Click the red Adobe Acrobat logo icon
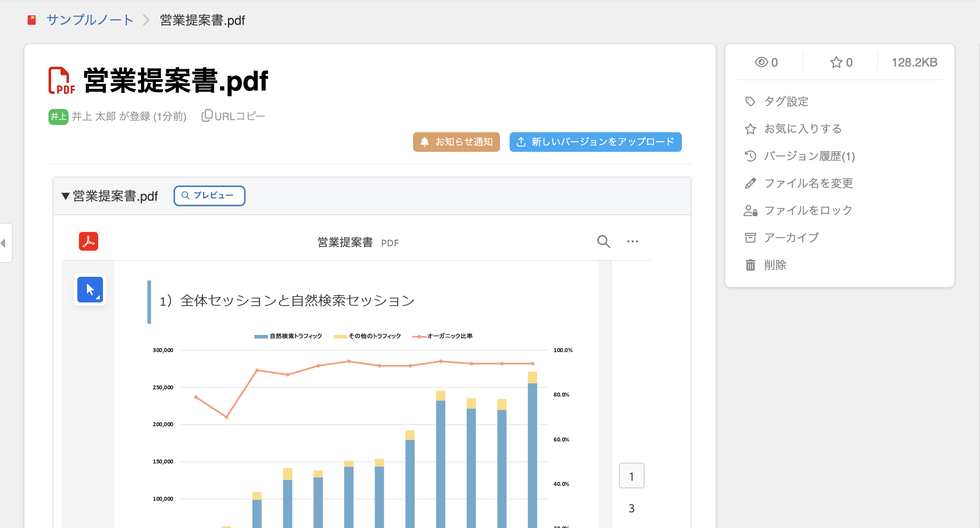The image size is (980, 528). 89,242
